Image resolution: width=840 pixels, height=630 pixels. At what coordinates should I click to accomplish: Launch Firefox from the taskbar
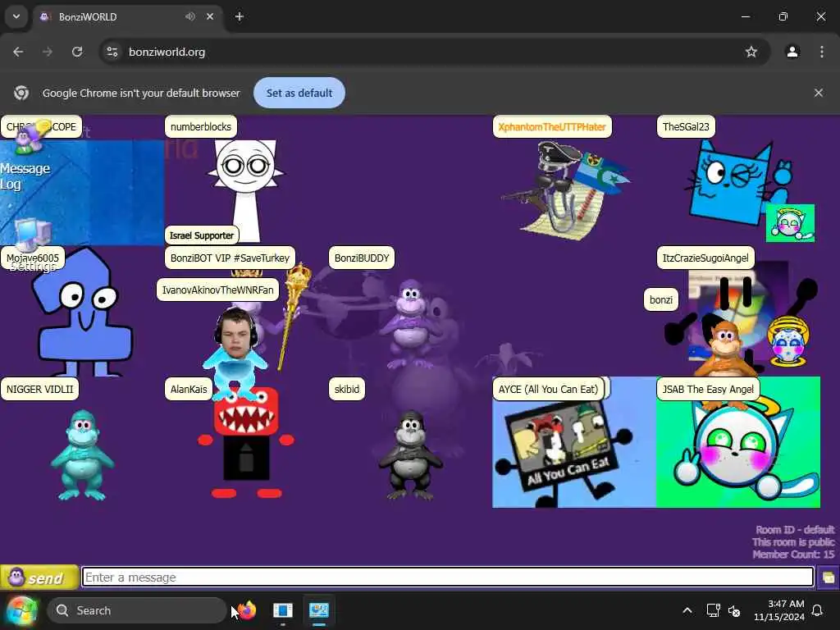[x=247, y=610]
